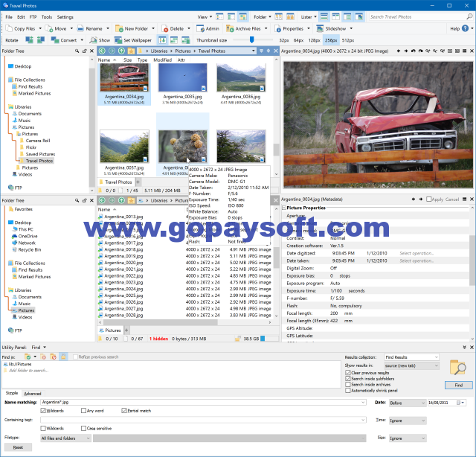
Task: Click Select operation link for Date digitized
Action: point(416,253)
